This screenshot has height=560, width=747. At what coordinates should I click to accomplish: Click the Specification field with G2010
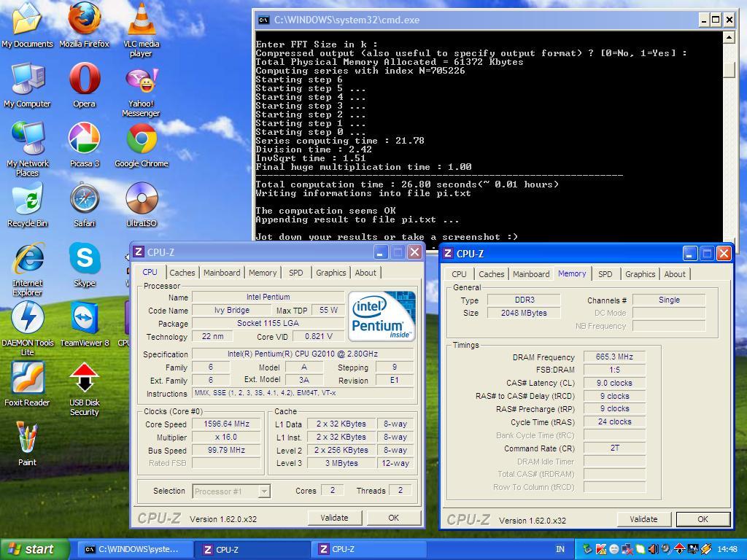(303, 354)
